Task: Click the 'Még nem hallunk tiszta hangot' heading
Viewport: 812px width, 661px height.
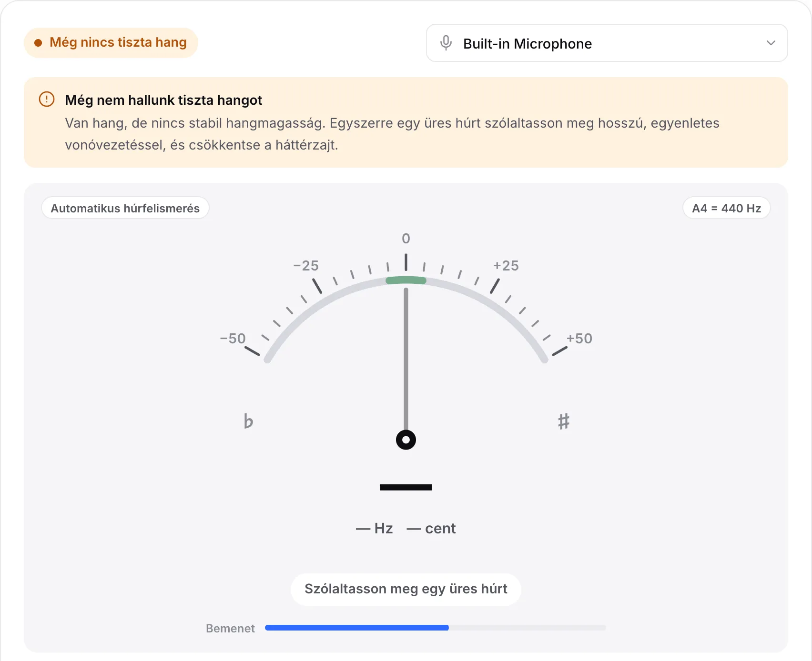Action: point(163,100)
